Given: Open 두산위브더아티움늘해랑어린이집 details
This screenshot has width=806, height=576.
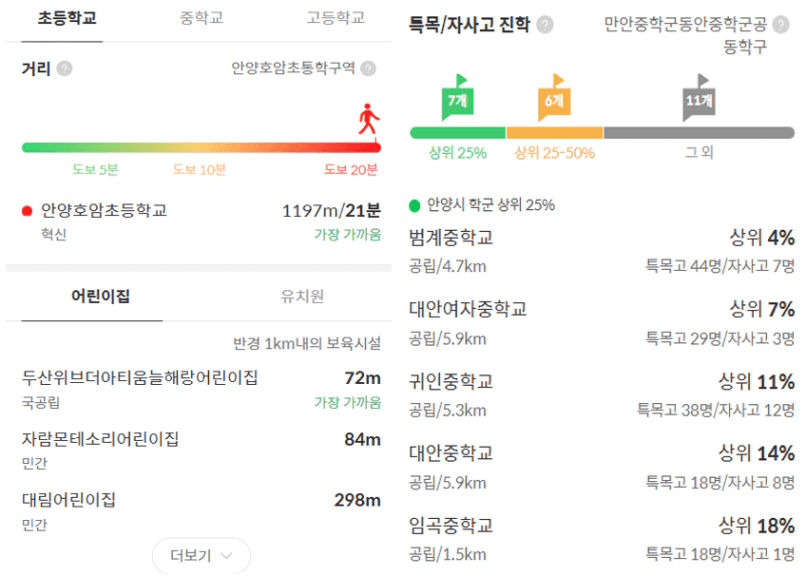Looking at the screenshot, I should (140, 378).
